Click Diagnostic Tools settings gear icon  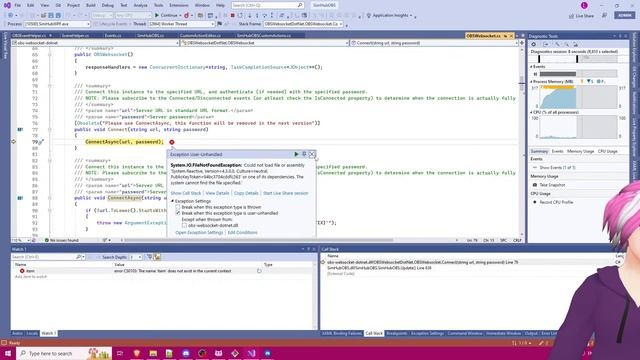(x=533, y=44)
